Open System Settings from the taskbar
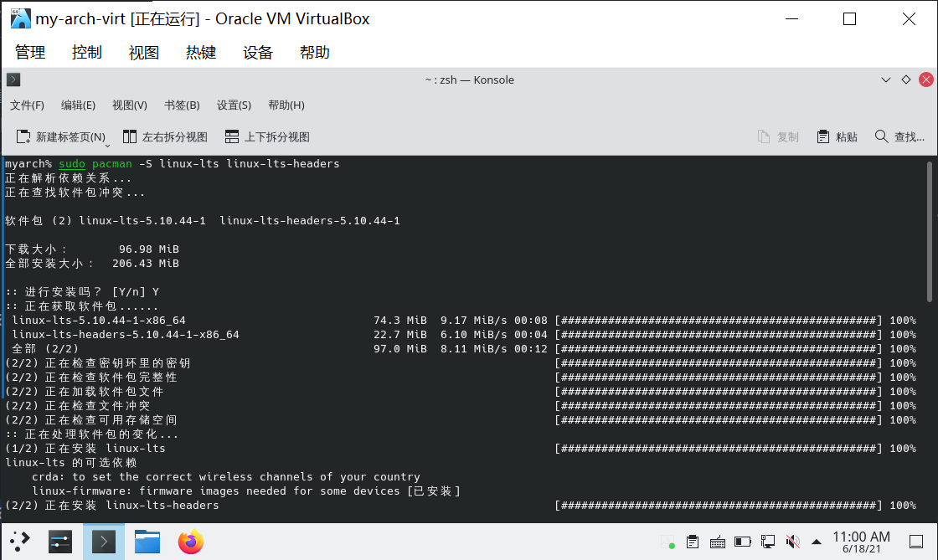938x560 pixels. tap(60, 542)
